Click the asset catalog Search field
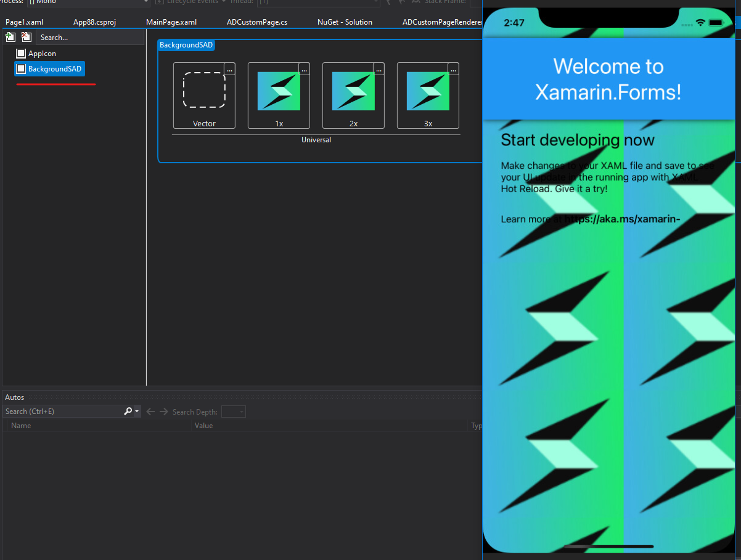Viewport: 741px width, 560px height. pyautogui.click(x=90, y=38)
